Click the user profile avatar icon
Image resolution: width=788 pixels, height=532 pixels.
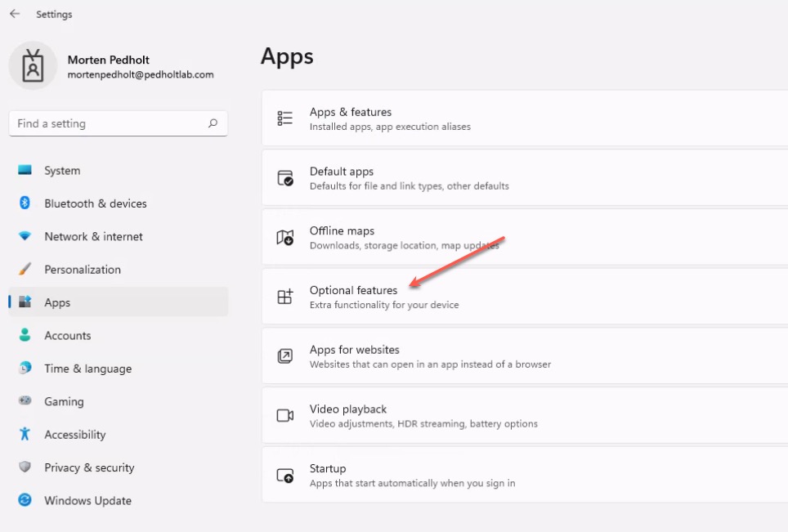(x=34, y=66)
